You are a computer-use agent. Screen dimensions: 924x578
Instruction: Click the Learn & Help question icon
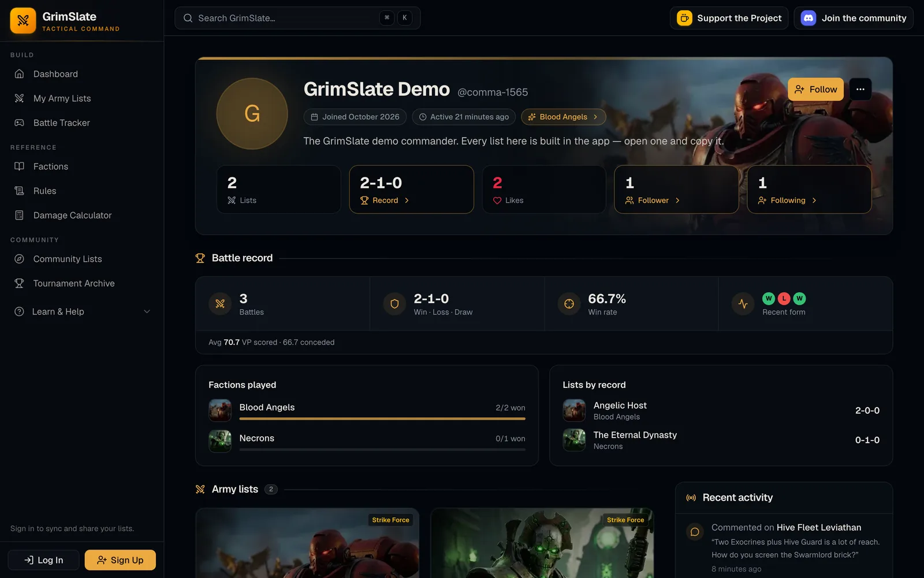click(19, 312)
